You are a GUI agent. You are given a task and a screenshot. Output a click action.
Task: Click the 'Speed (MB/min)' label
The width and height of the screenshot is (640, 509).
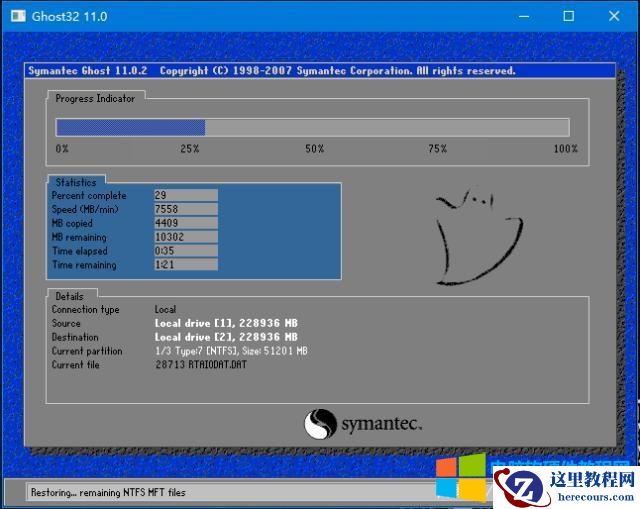pos(85,209)
